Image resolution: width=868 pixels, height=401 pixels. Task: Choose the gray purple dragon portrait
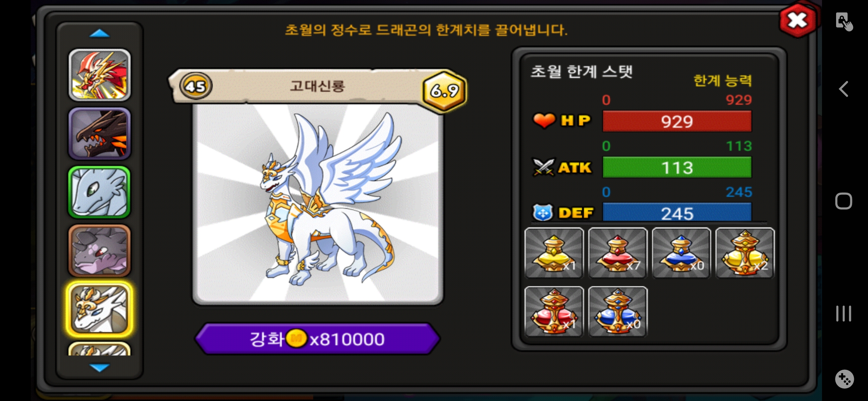click(x=99, y=251)
